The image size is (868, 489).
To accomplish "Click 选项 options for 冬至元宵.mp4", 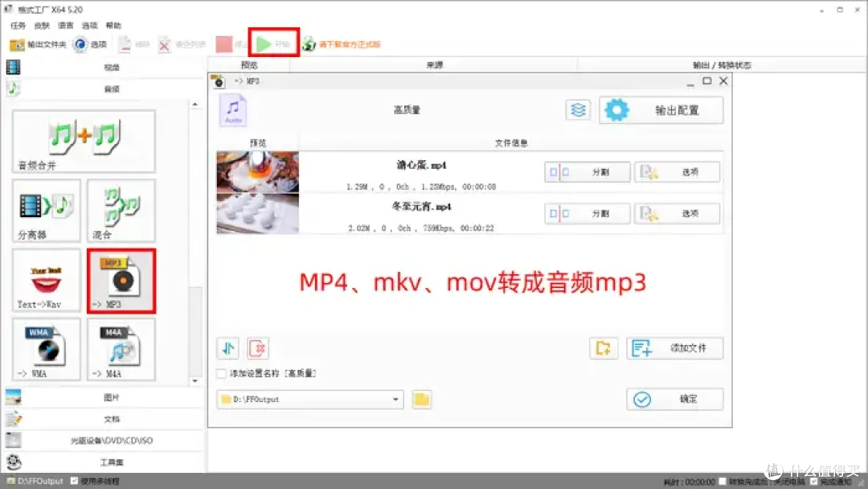I will click(x=677, y=213).
